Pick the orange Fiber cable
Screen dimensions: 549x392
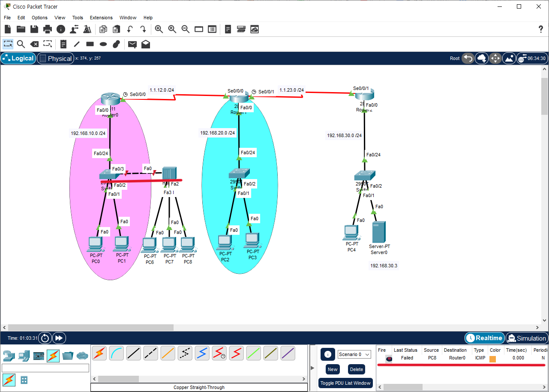(168, 353)
